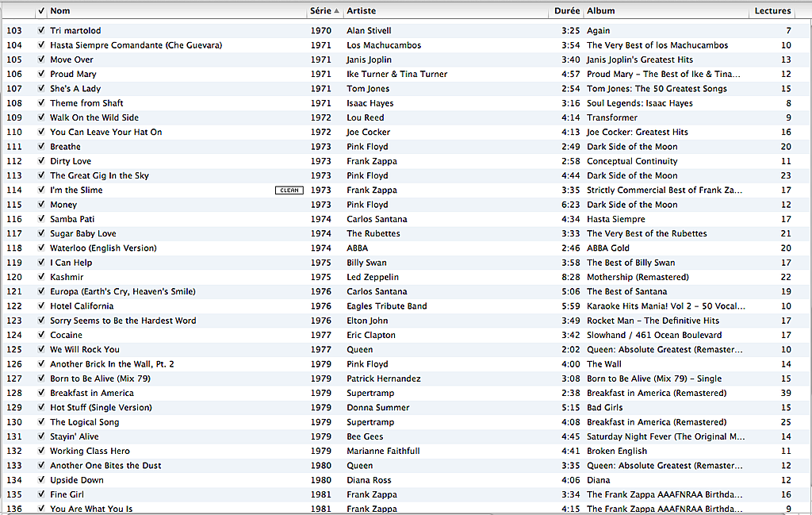Click the album Conceptual Continuity
This screenshot has width=812, height=515.
pos(632,161)
